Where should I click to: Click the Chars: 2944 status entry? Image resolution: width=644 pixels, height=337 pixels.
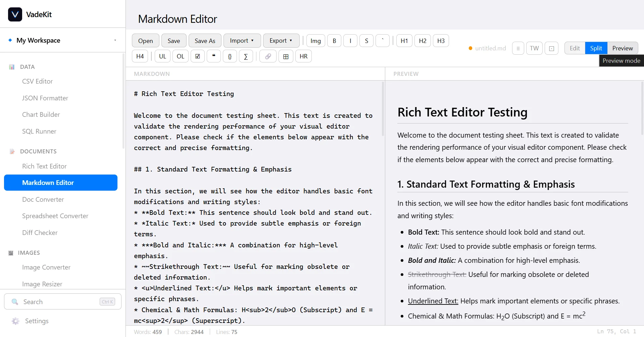pyautogui.click(x=189, y=332)
